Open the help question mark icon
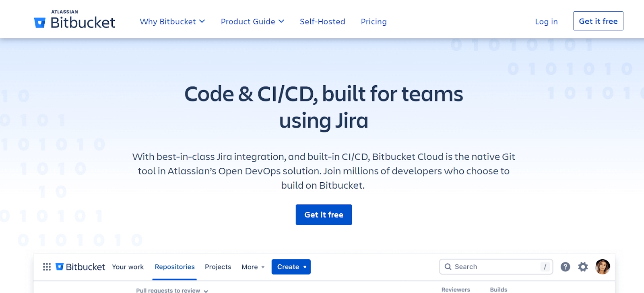The width and height of the screenshot is (644, 293). pos(565,267)
